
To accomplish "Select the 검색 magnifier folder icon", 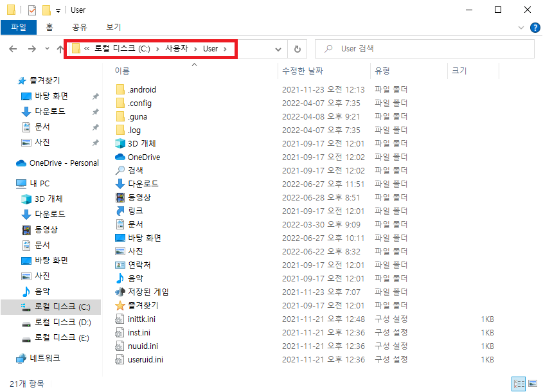I will click(120, 170).
